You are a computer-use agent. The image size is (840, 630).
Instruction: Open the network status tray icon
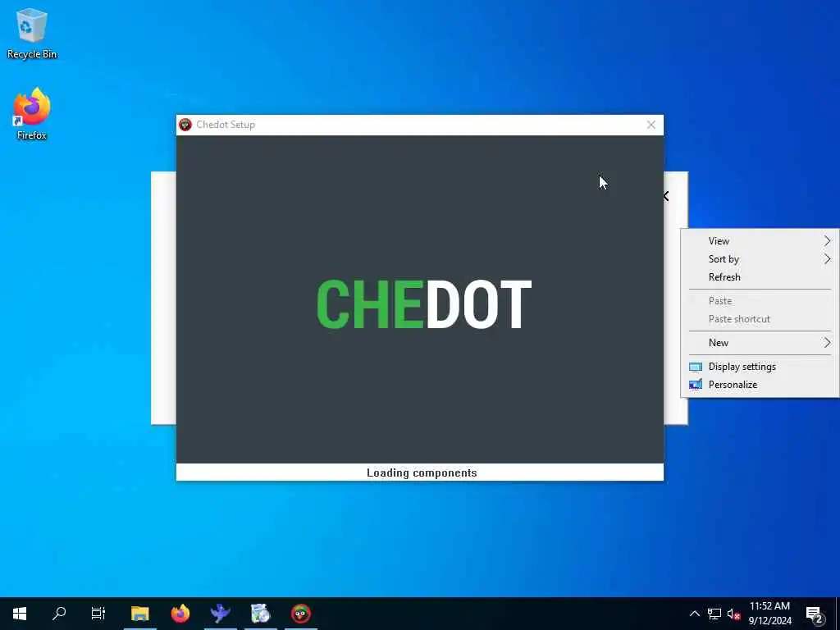pos(714,614)
